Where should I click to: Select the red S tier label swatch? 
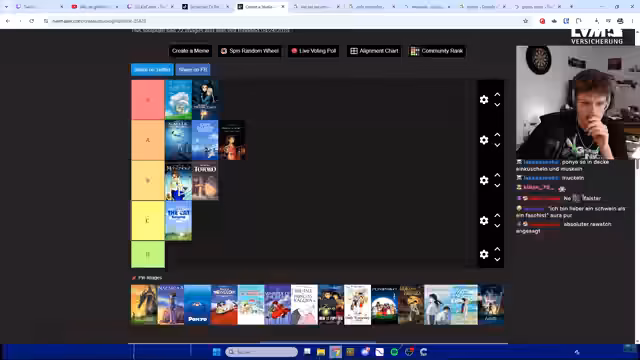tap(148, 100)
